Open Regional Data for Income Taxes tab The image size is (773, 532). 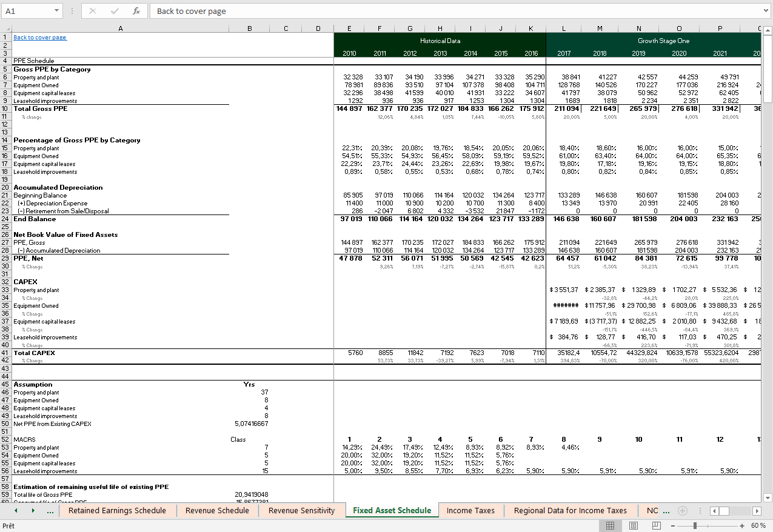click(x=570, y=510)
